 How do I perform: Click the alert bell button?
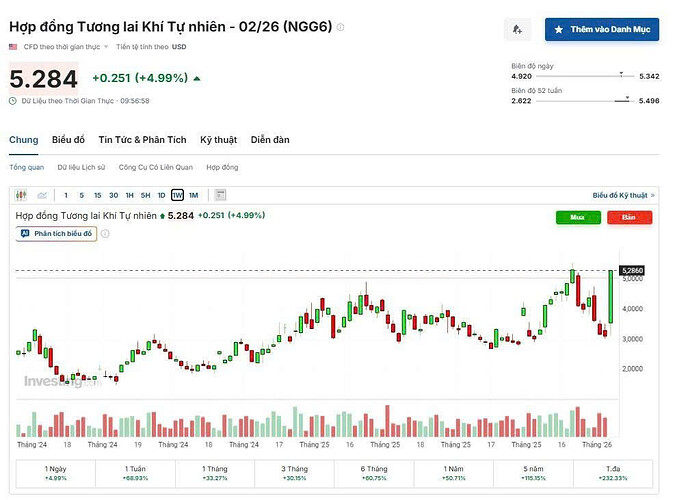(517, 30)
